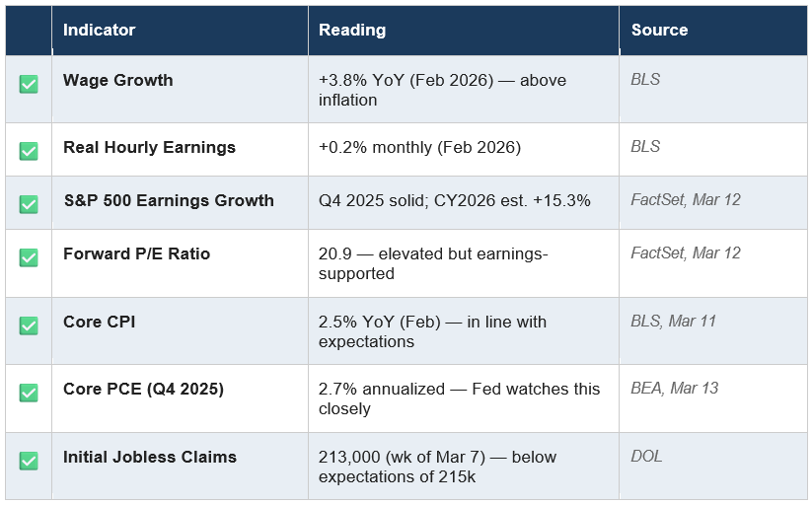
Task: Click the green checkmark beside Core CPI
Action: tap(29, 325)
